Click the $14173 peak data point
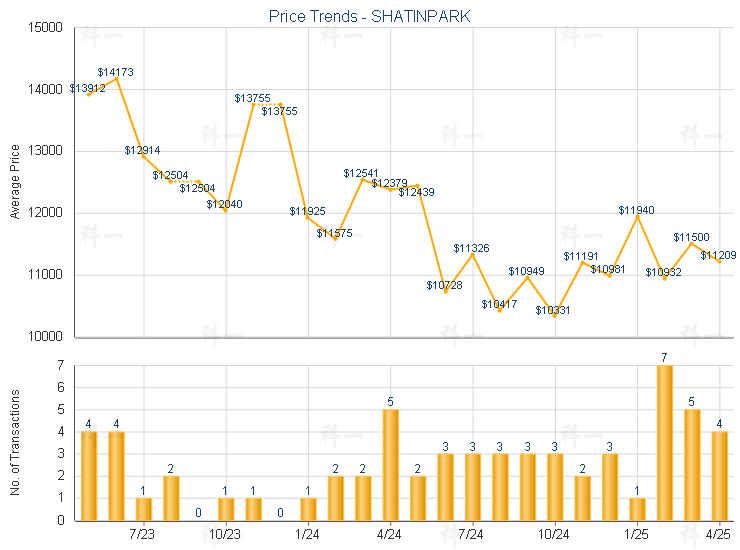 tap(117, 79)
